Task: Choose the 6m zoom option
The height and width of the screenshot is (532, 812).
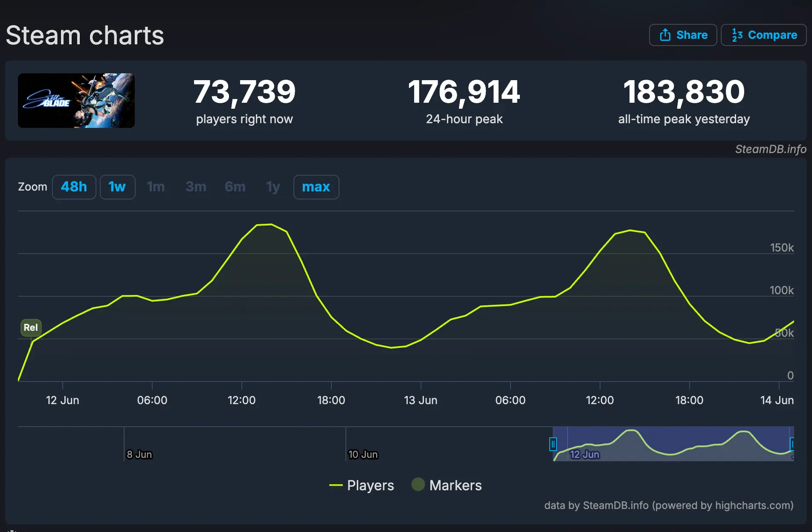Action: click(x=235, y=187)
